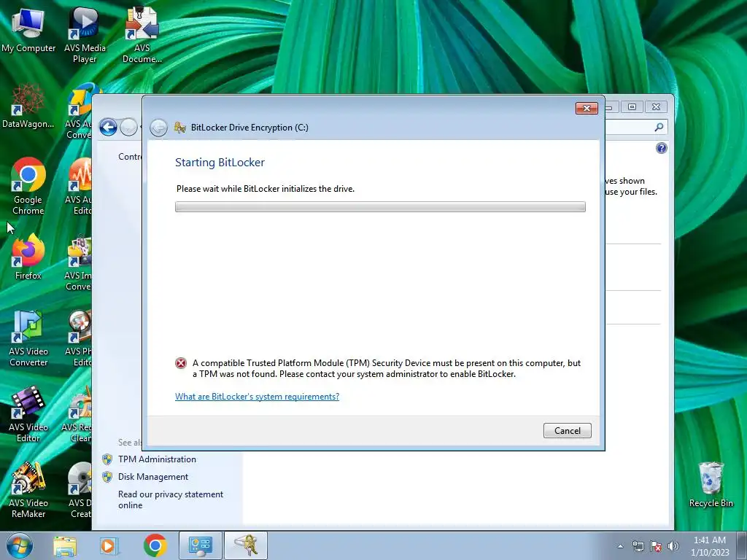Click Control Panel back navigation arrow
This screenshot has height=560, width=747.
[108, 127]
